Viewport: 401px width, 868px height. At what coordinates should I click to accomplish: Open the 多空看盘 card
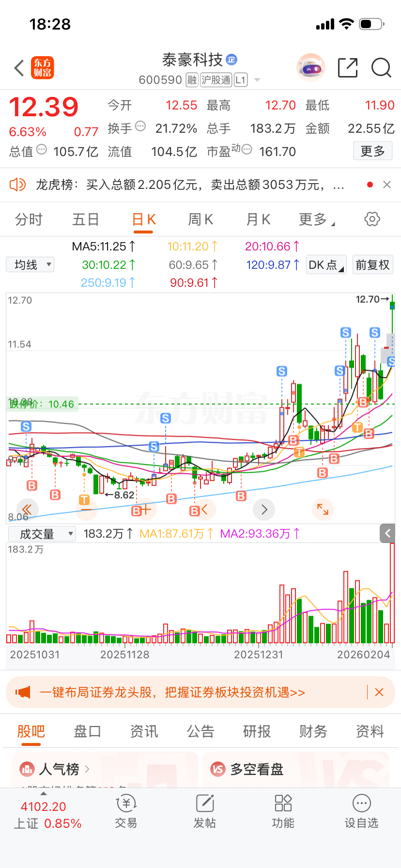point(296,769)
